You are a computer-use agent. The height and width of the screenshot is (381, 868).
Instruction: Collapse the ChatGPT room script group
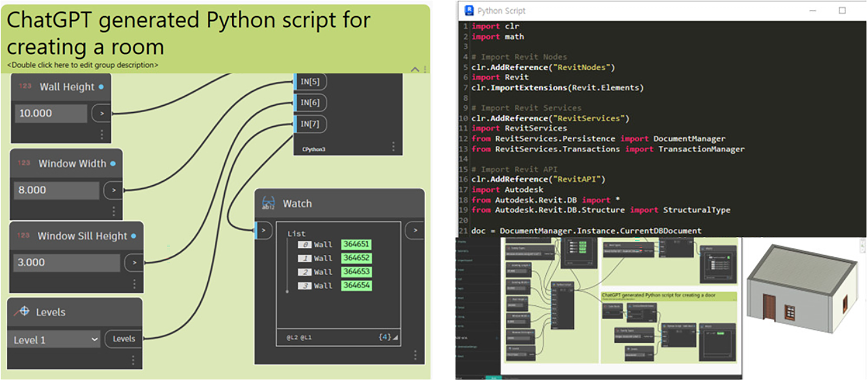click(415, 69)
